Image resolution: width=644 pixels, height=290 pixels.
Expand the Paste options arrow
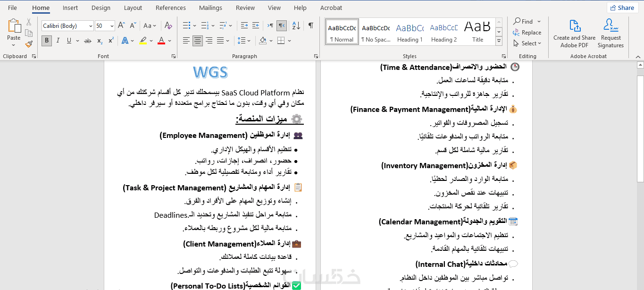(x=14, y=45)
